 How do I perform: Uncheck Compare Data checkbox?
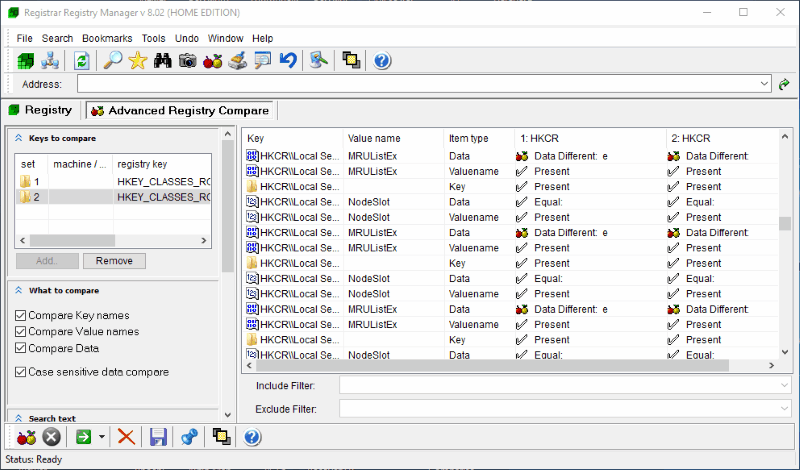(x=20, y=348)
